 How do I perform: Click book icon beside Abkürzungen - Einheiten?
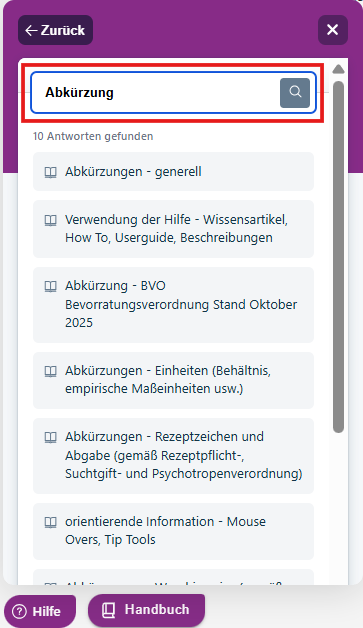[50, 371]
